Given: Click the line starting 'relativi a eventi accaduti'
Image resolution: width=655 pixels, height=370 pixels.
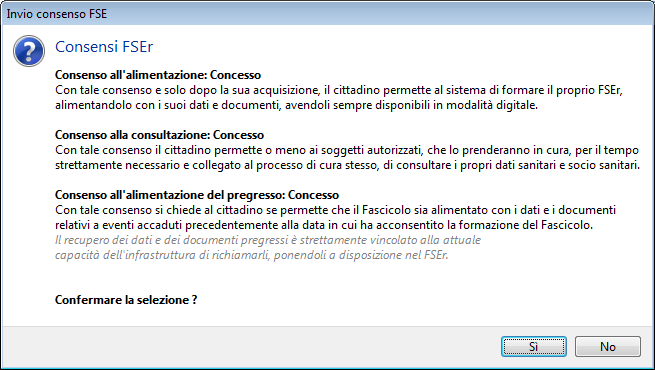Looking at the screenshot, I should click(x=324, y=225).
